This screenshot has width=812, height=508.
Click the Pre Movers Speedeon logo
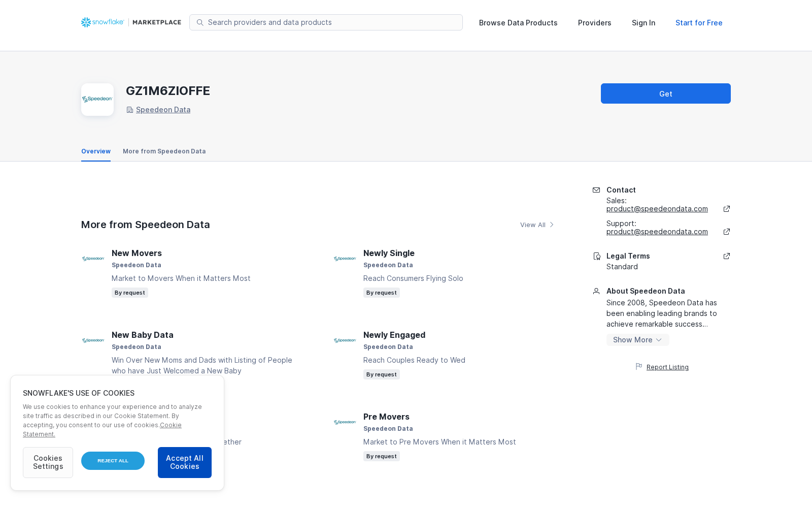[345, 422]
